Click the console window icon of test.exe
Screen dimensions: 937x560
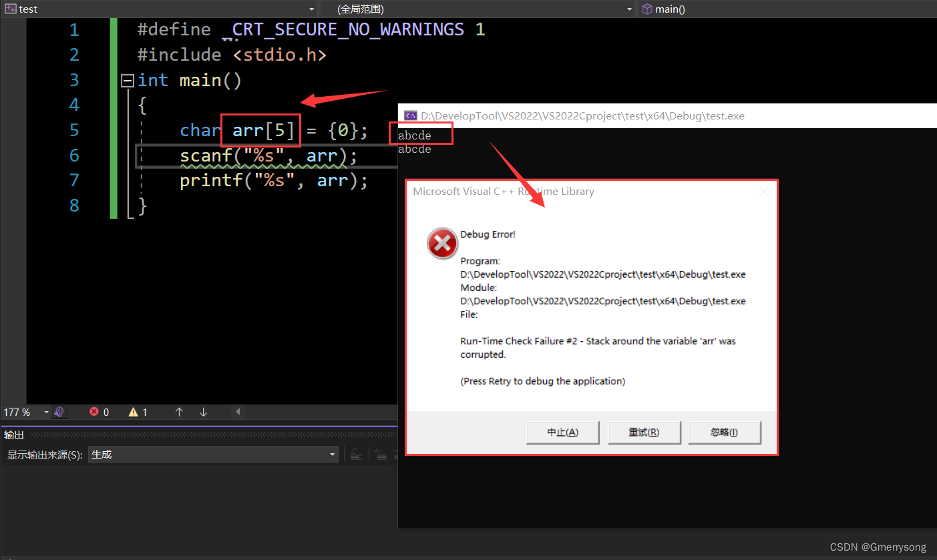[x=411, y=115]
